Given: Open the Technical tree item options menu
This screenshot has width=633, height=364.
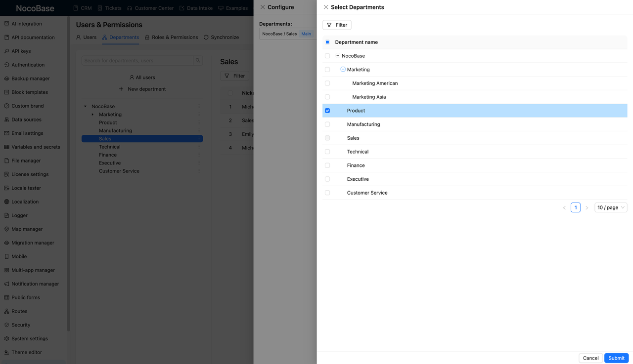Looking at the screenshot, I should 199,147.
